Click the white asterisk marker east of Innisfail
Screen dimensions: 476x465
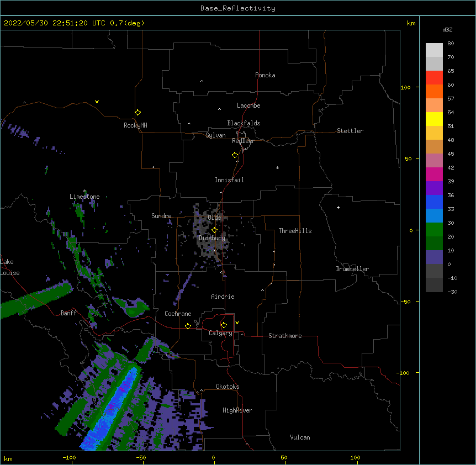coord(277,167)
